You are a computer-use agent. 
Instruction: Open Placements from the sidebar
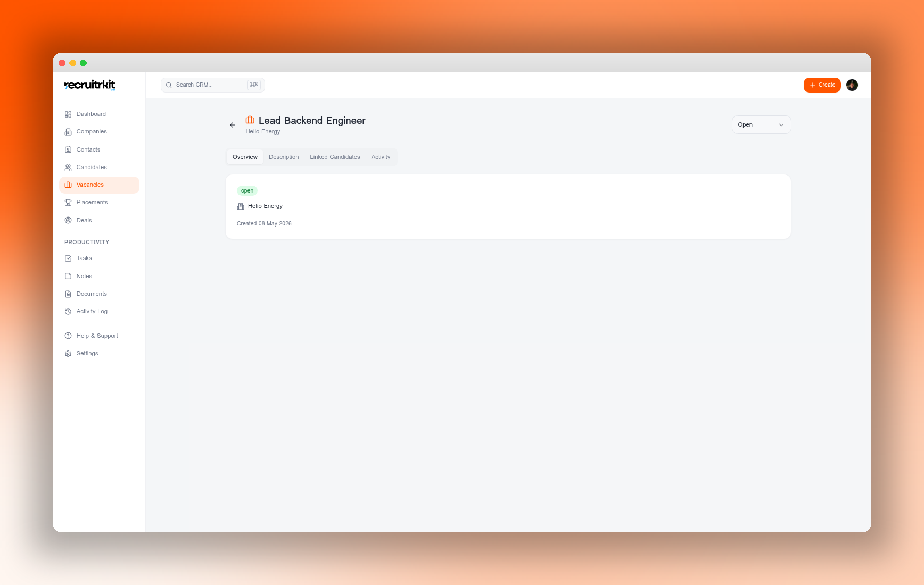tap(99, 203)
